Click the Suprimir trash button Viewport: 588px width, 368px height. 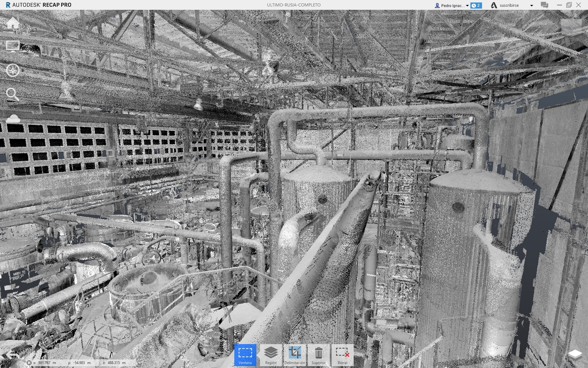(318, 355)
